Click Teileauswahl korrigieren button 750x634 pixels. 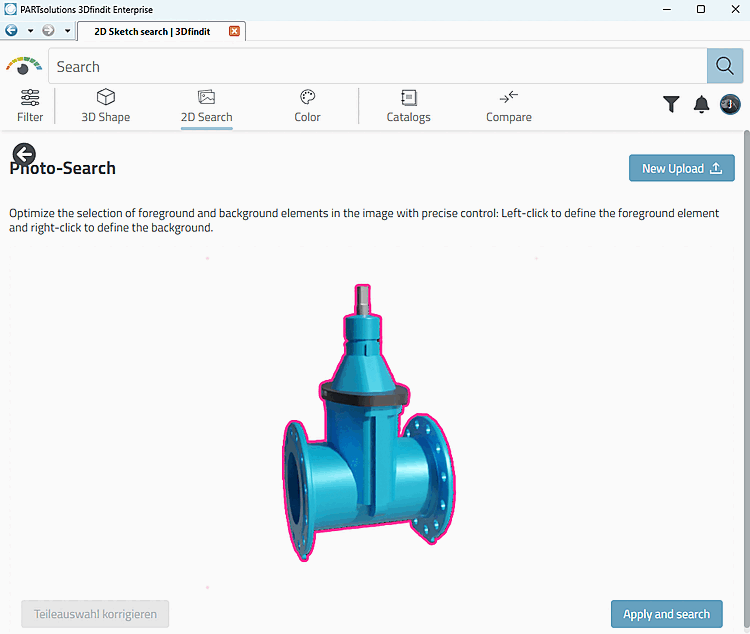(95, 614)
